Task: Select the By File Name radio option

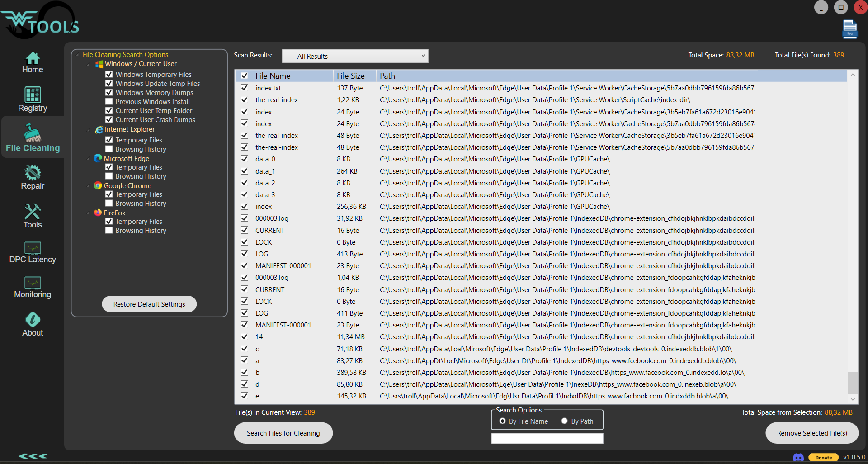Action: click(x=503, y=421)
